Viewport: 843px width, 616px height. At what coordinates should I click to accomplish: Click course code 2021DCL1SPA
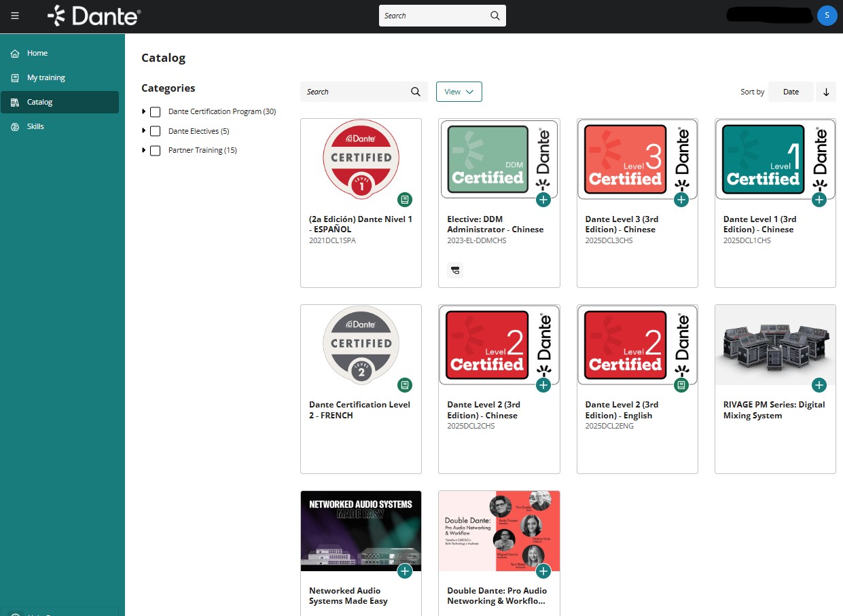332,240
